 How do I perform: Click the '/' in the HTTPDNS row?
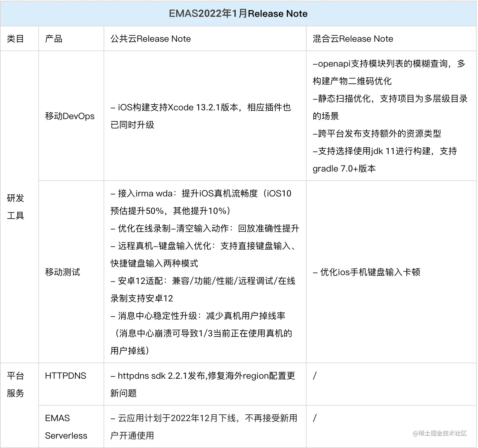tap(315, 376)
